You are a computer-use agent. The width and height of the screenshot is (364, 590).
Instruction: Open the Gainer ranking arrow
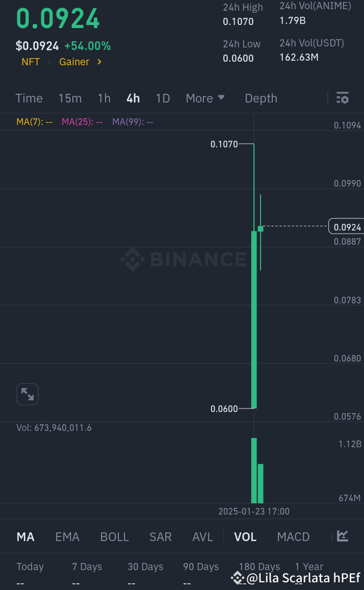(x=99, y=62)
